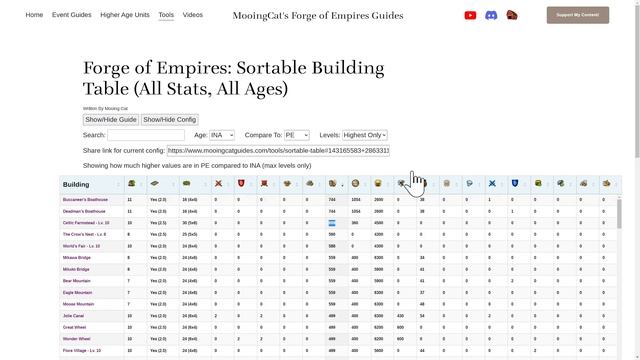Sort by the red banner column icon
640x360 pixels.
coord(264,184)
